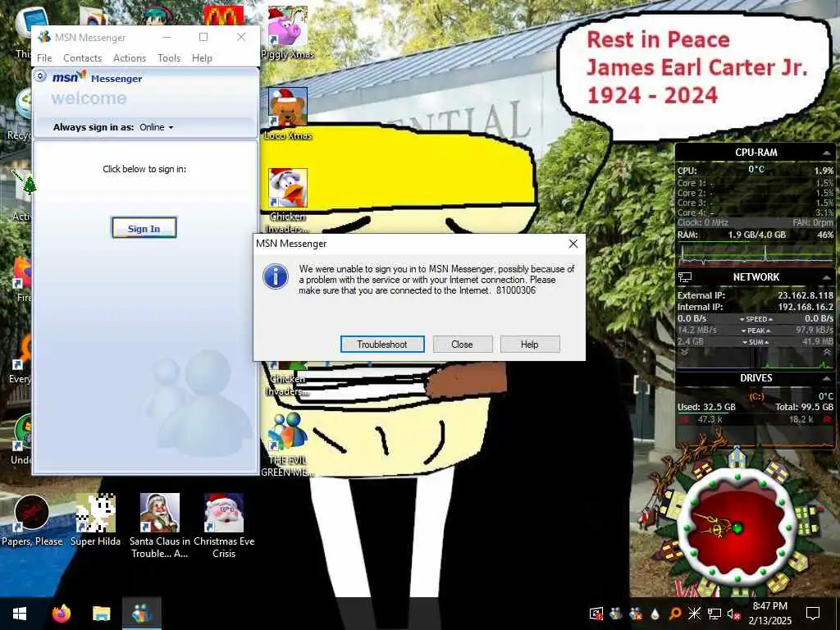Click the double up chevron under network stats

828,353
